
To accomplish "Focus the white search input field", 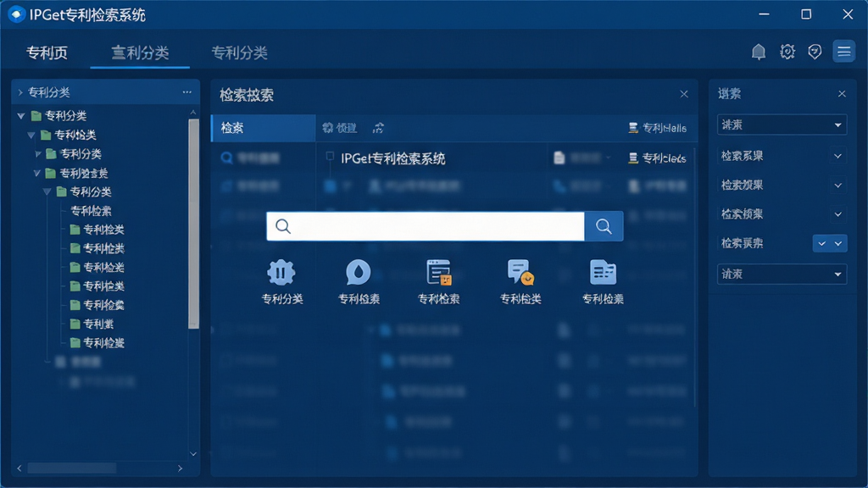I will click(426, 226).
